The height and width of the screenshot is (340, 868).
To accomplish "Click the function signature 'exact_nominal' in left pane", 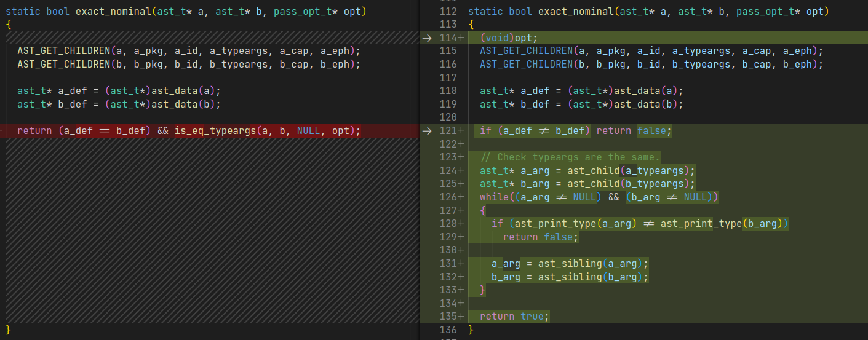I will pyautogui.click(x=113, y=12).
